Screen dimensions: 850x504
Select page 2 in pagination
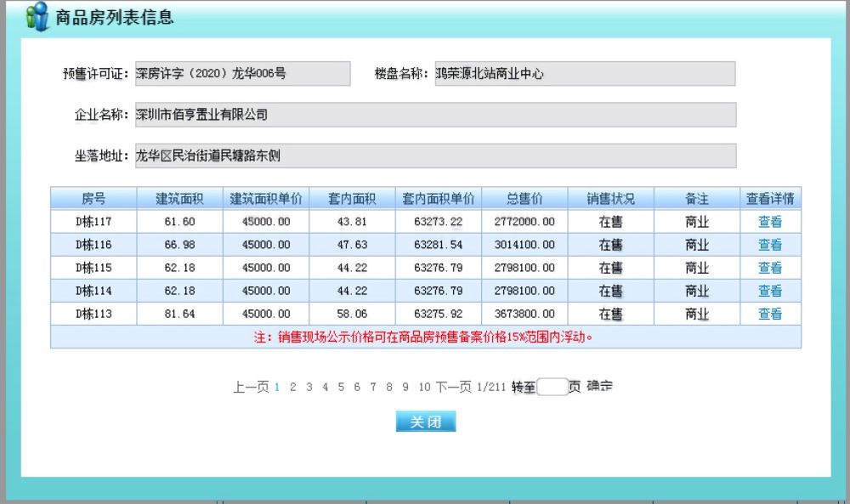(292, 387)
